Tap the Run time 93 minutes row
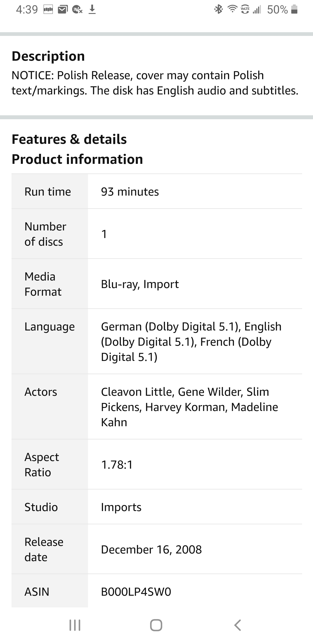This screenshot has width=313, height=644. pos(157,191)
